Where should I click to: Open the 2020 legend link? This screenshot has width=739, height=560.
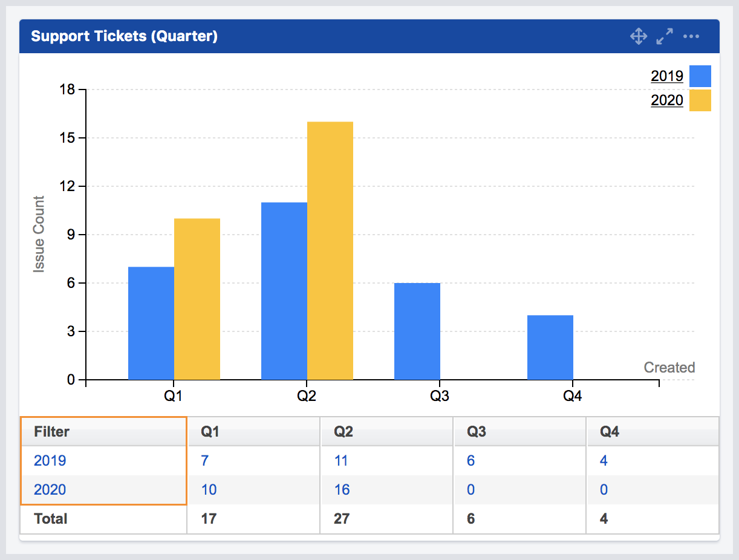coord(666,100)
